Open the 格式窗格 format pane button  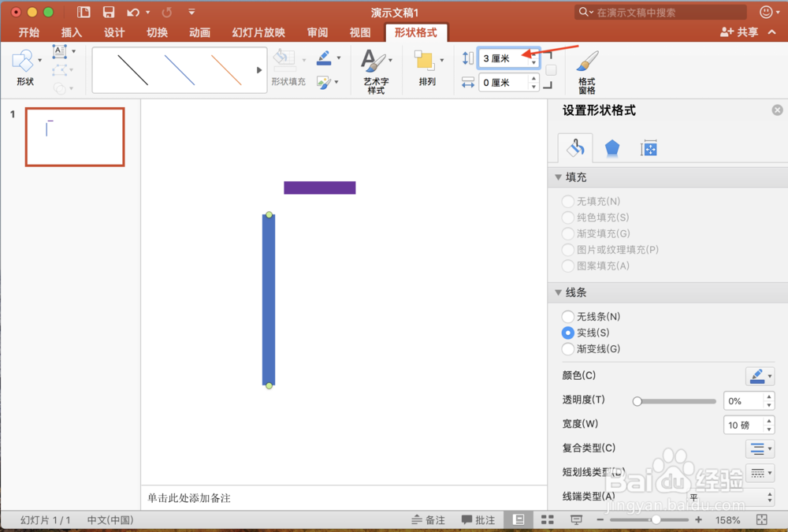coord(587,72)
